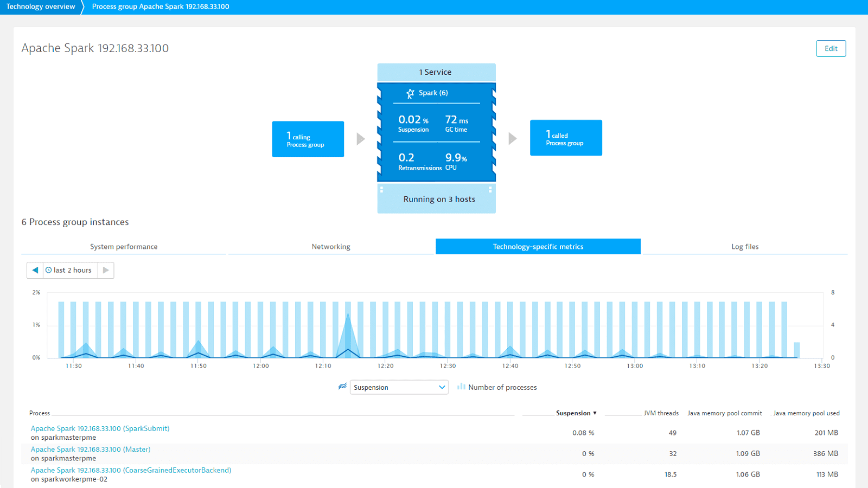Click the 386 MB memory used value
The height and width of the screenshot is (488, 868).
pyautogui.click(x=826, y=453)
